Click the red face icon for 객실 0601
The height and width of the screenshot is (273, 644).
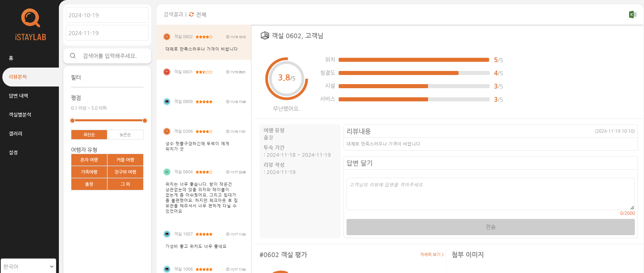[167, 72]
